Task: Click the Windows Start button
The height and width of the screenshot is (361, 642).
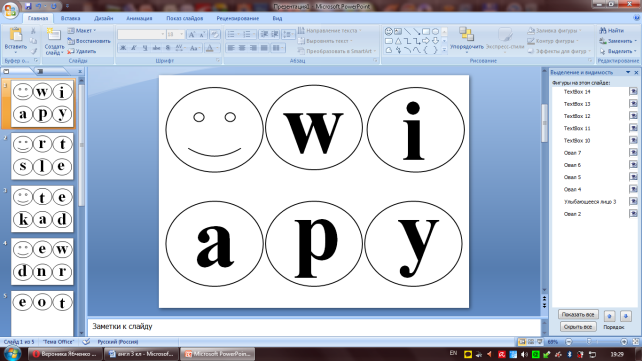Action: (x=11, y=354)
